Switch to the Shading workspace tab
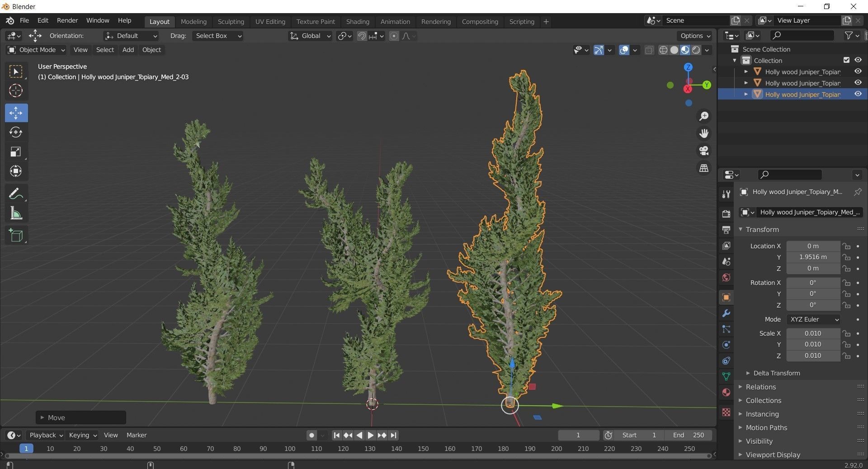Screen dimensions: 868x469 358,21
